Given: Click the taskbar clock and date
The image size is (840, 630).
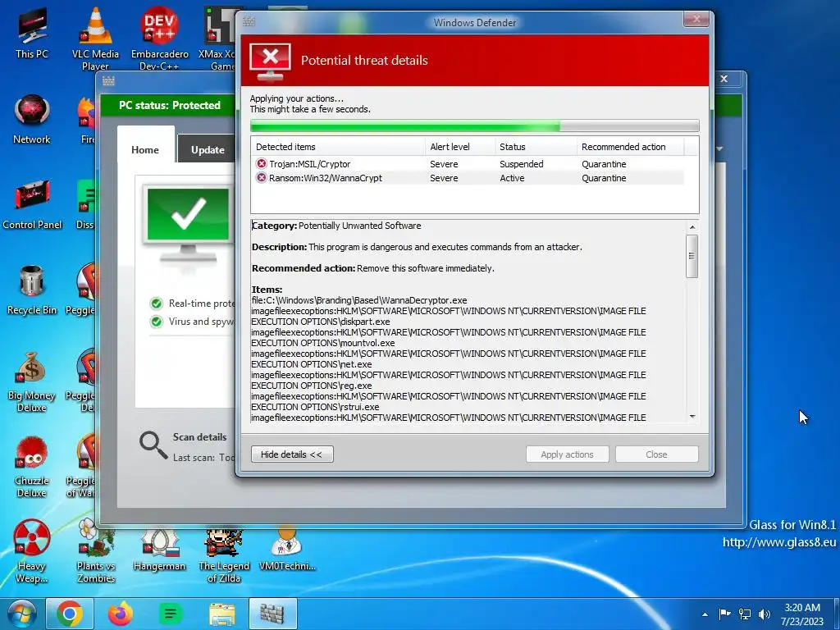Looking at the screenshot, I should (802, 614).
